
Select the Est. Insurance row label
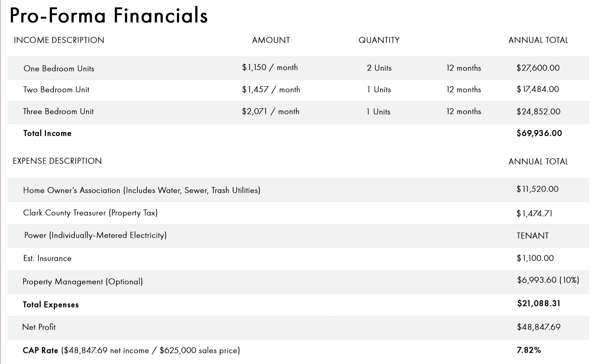pyautogui.click(x=47, y=259)
